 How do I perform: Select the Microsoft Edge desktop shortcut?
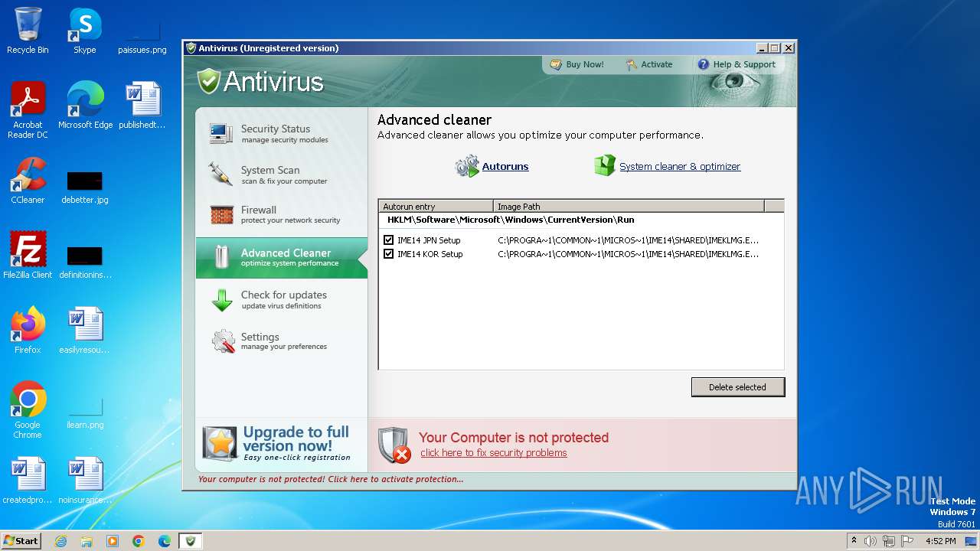pos(85,106)
